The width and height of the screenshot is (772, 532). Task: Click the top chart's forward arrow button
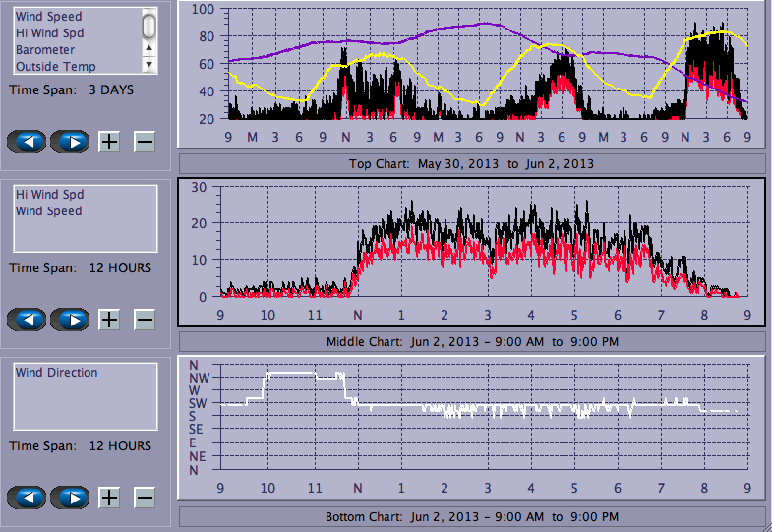click(70, 142)
